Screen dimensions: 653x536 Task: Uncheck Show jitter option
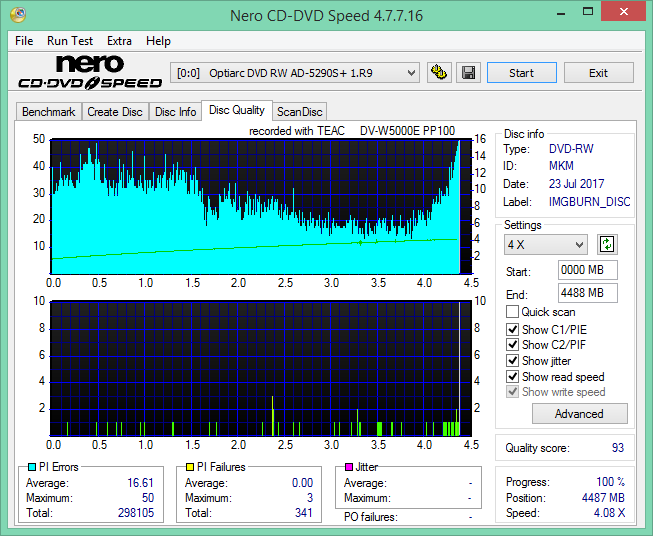pos(512,361)
